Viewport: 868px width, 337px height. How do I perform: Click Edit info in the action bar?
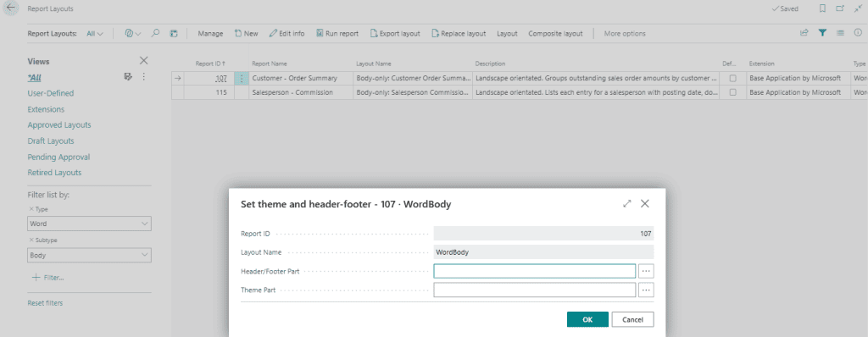coord(287,33)
